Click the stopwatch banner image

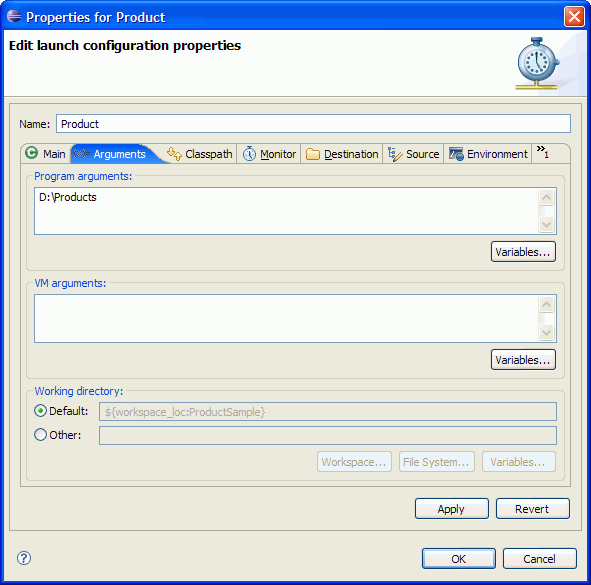tap(538, 63)
